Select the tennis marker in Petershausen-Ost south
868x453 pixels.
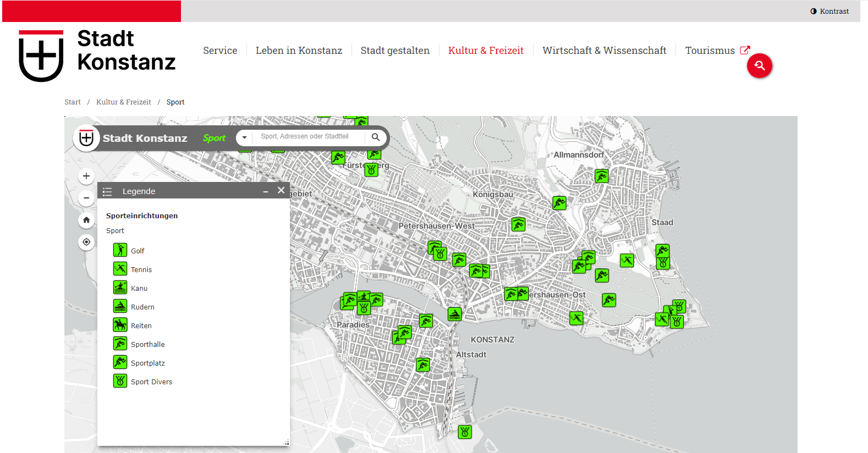pos(576,318)
